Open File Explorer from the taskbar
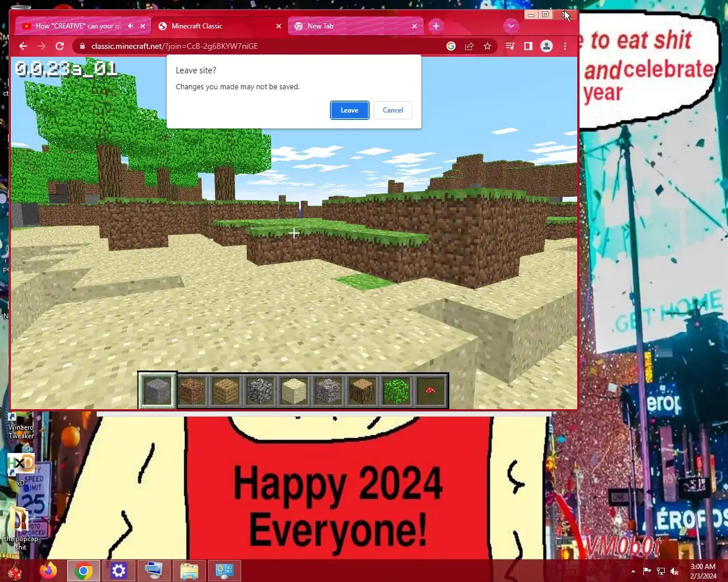The width and height of the screenshot is (728, 582). pos(189,571)
